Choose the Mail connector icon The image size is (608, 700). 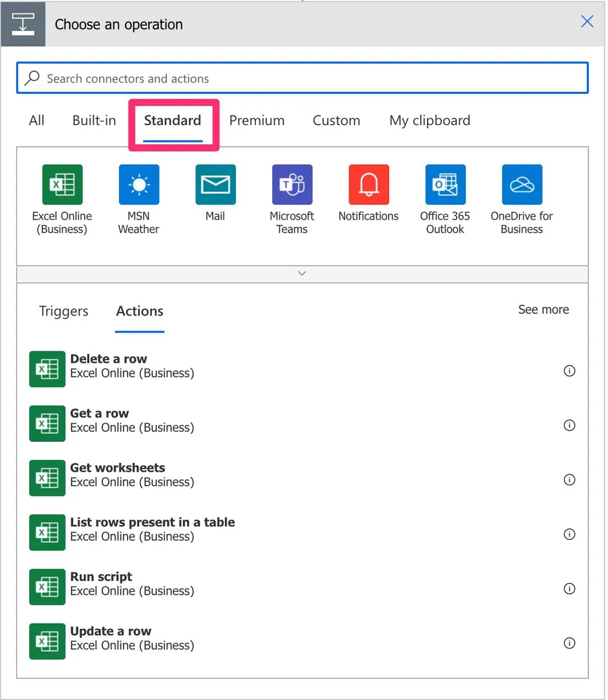[216, 184]
